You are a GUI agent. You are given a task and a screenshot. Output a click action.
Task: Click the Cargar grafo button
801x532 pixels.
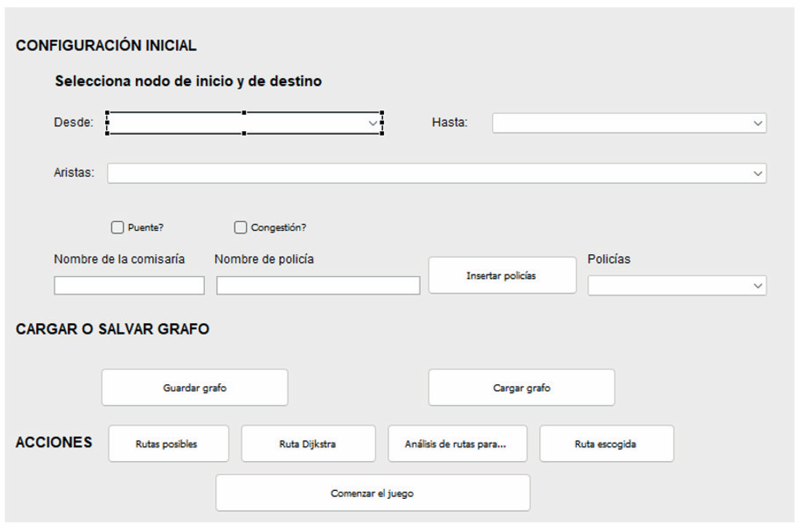[x=522, y=388]
